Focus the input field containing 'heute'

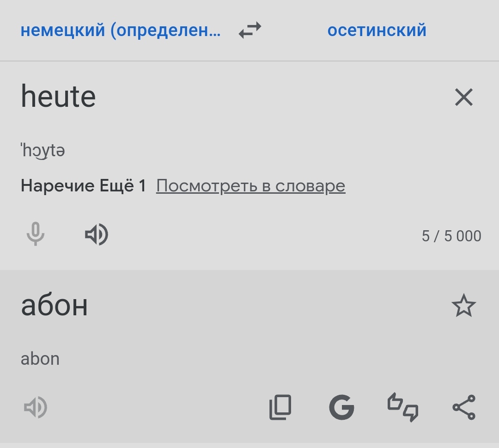223,97
